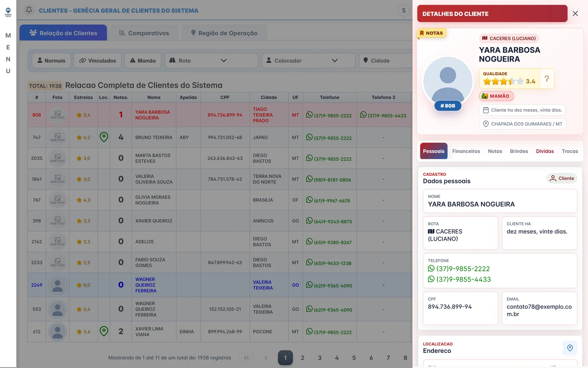Click the dollar sign icon in header
588x368 pixels.
[404, 10]
